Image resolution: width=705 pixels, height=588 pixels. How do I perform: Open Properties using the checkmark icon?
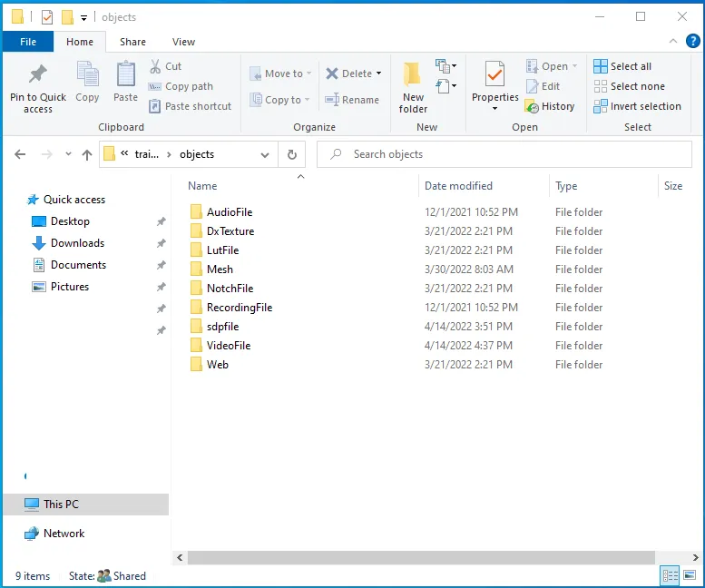click(x=494, y=75)
